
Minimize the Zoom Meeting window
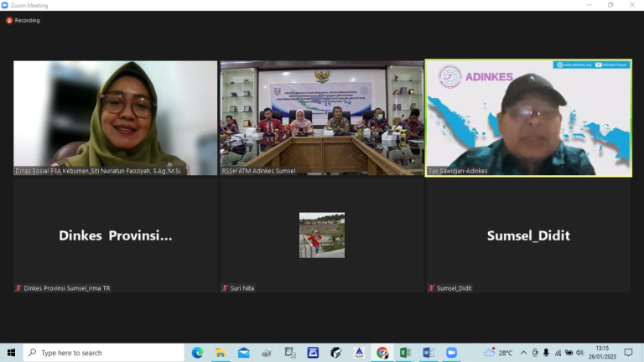[589, 5]
